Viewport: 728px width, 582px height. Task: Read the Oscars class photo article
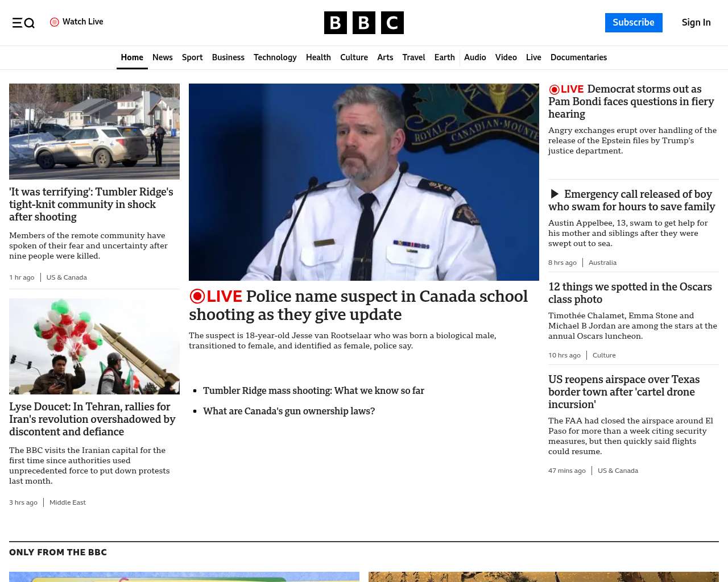[x=630, y=293]
